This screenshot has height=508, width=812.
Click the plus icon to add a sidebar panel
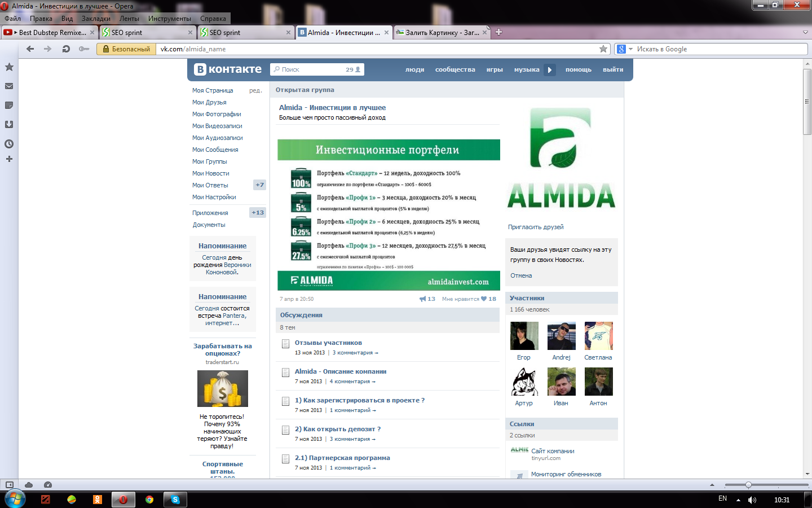click(x=9, y=159)
